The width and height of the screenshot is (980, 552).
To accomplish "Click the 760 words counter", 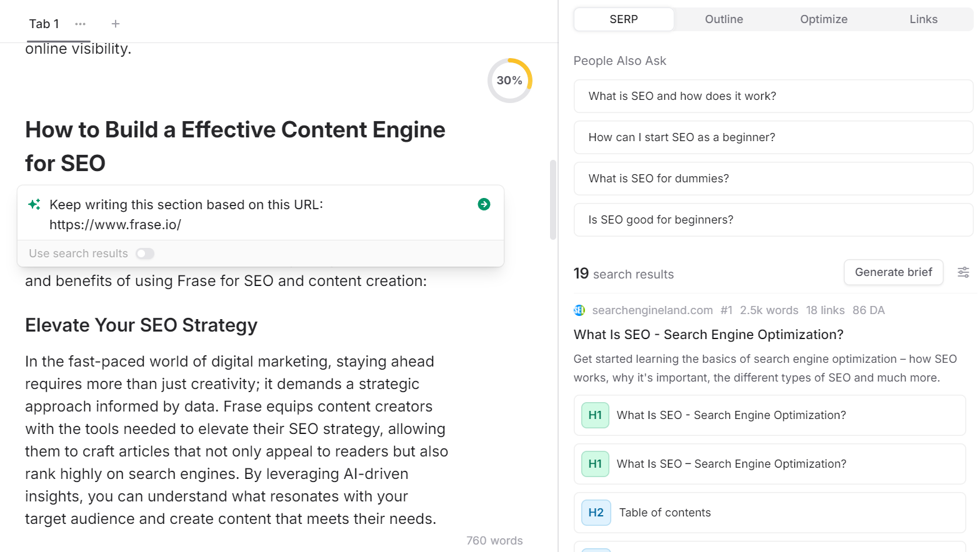I will pos(494,541).
